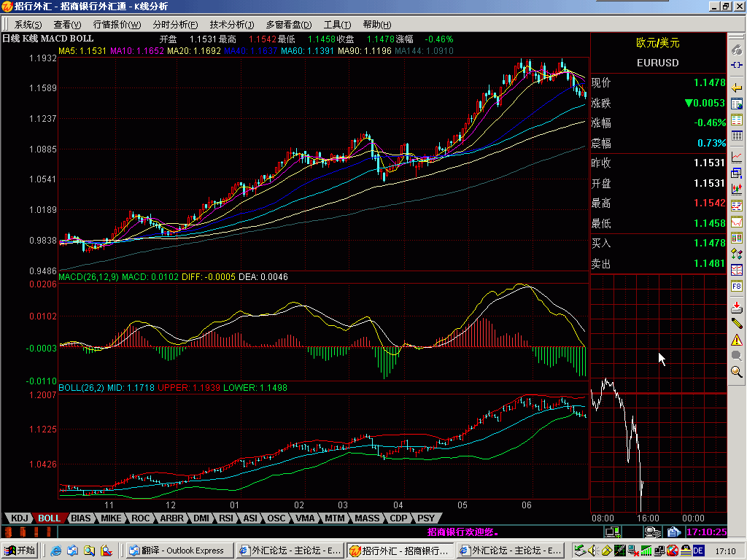
Task: Open the 多窗看盘(D) menu
Action: pos(289,24)
